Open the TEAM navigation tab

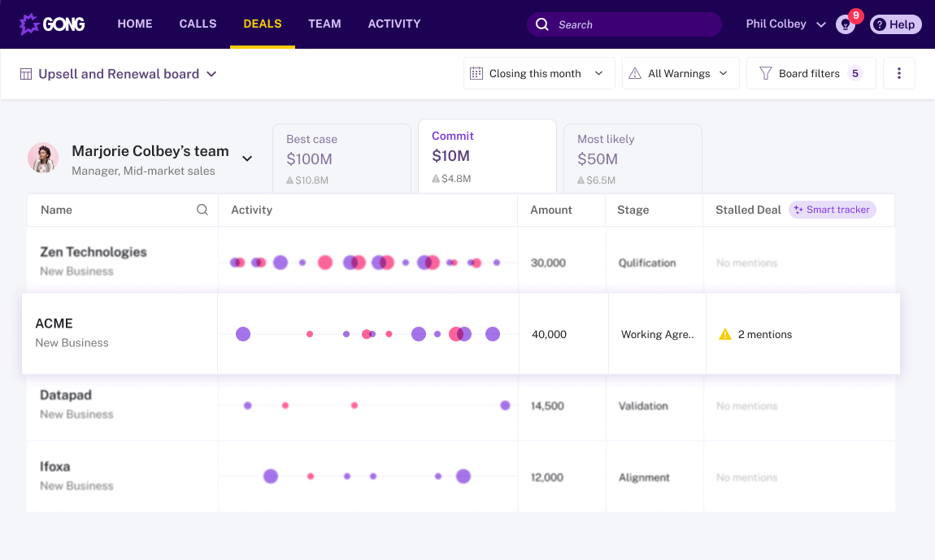pos(324,24)
